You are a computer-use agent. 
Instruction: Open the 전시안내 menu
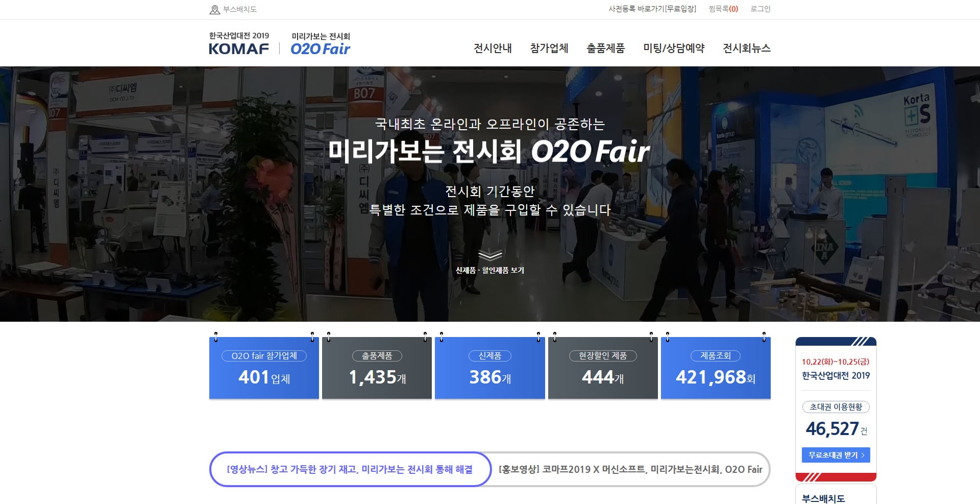point(493,48)
